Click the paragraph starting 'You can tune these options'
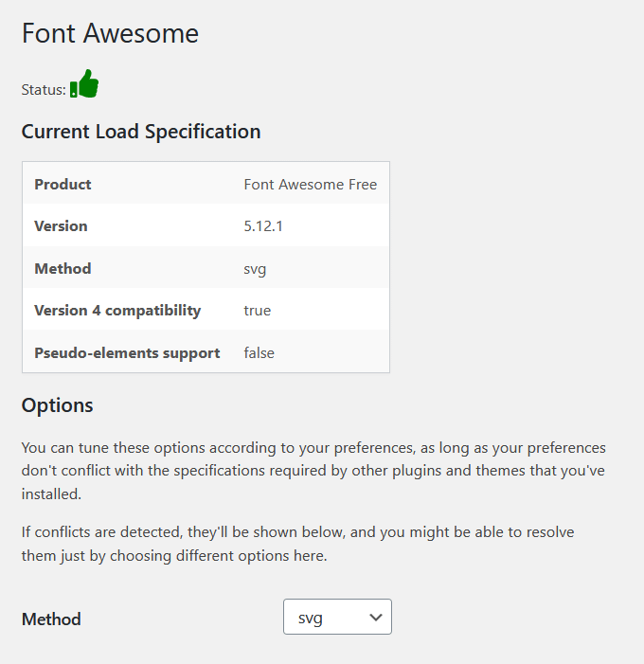 tap(313, 471)
